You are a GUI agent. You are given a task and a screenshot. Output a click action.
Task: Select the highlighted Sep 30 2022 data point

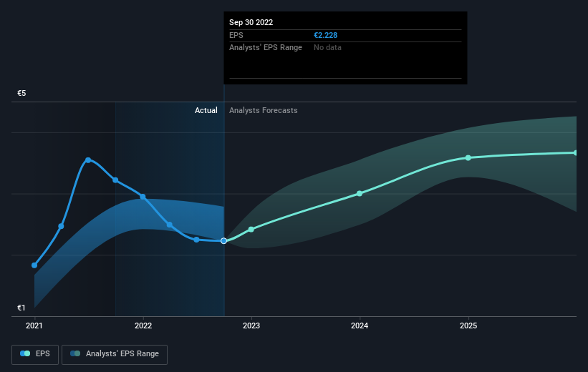coord(224,241)
